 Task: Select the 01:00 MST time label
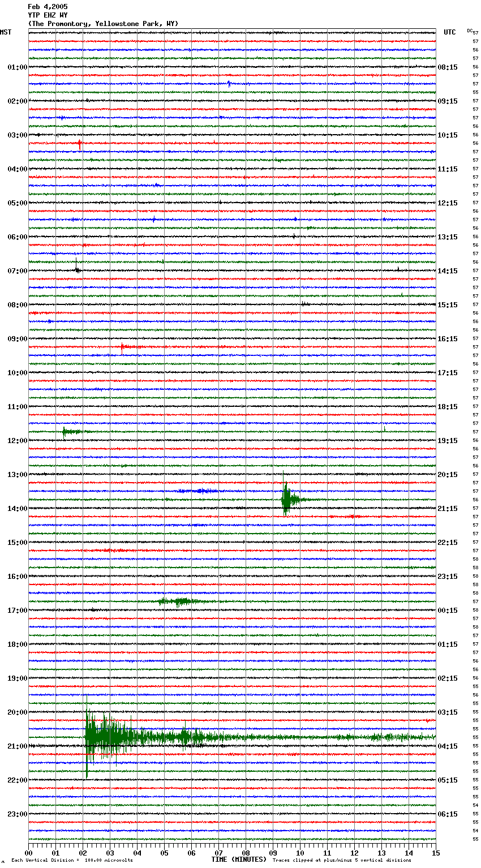[x=17, y=67]
